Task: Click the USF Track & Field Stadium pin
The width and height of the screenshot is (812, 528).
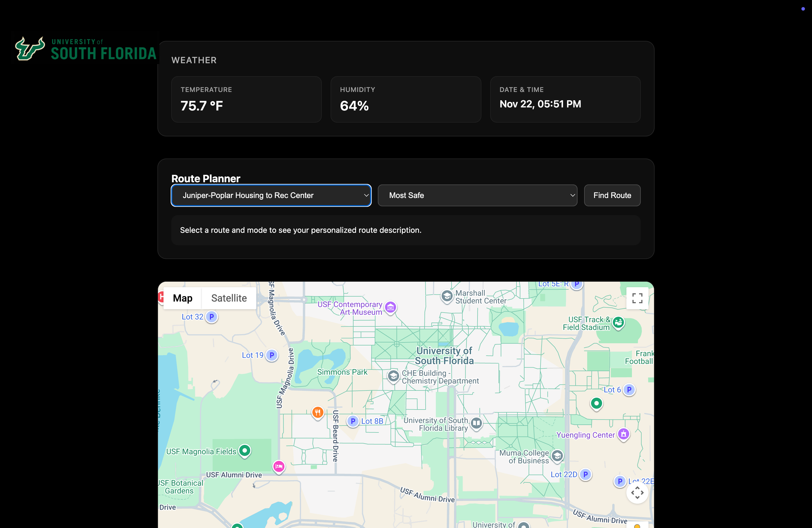Action: [618, 322]
